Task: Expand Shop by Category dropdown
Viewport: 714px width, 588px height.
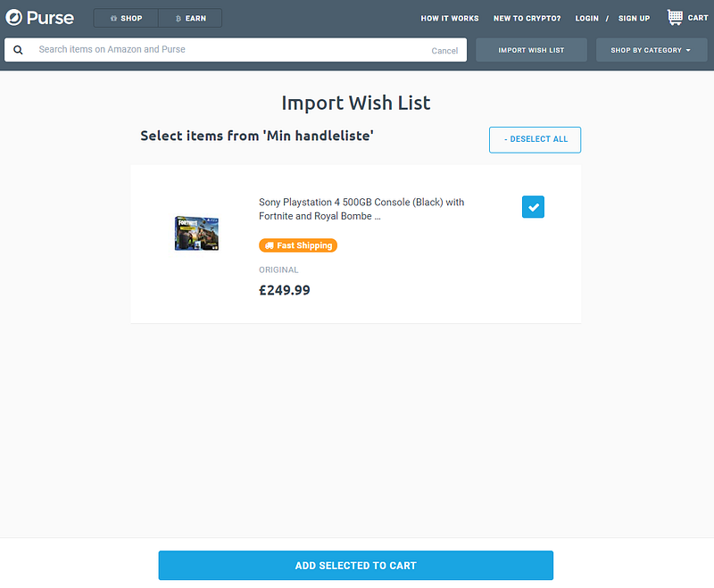Action: point(652,50)
